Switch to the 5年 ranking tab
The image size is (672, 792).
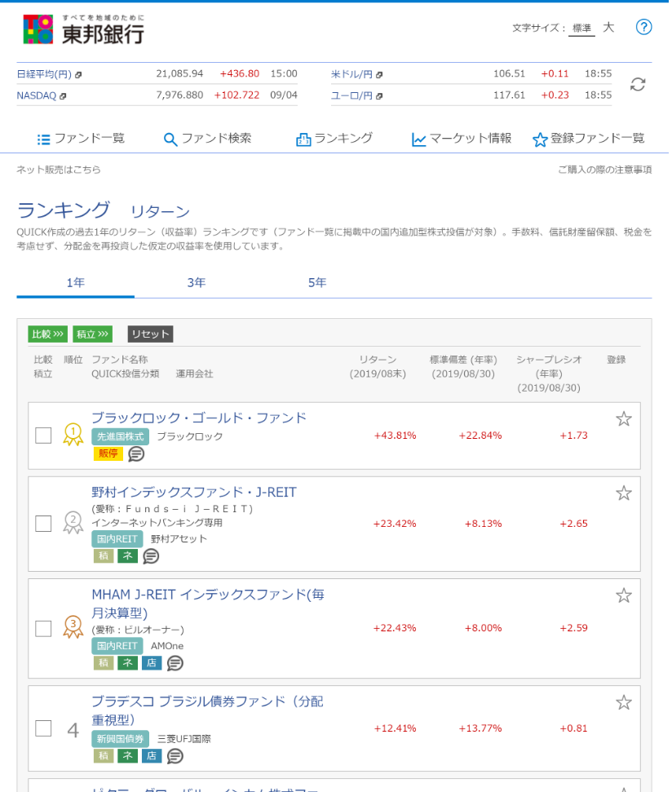pyautogui.click(x=317, y=283)
